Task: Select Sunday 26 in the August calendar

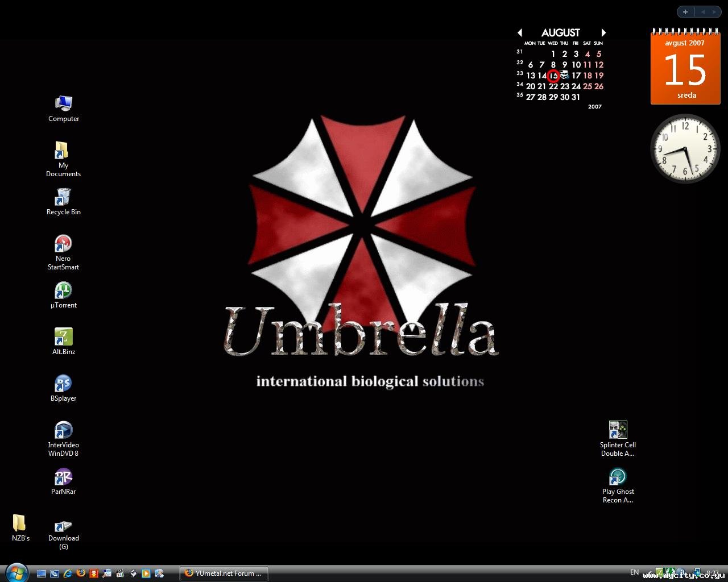Action: [x=599, y=86]
